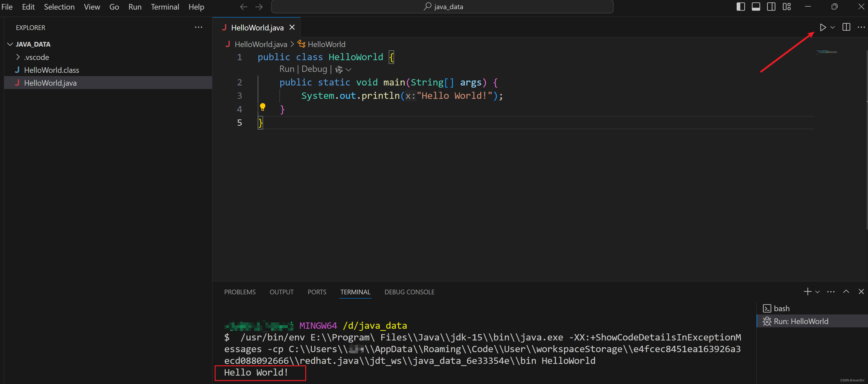868x384 pixels.
Task: Click the Run CodeLens link above main
Action: pos(287,69)
